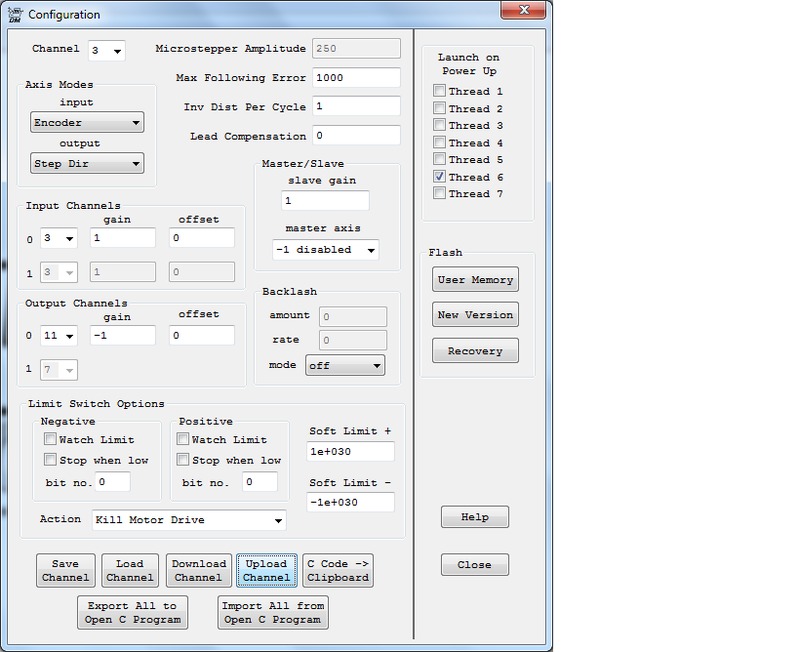Expand the master axis dropdown
This screenshot has width=799, height=652.
(x=325, y=250)
